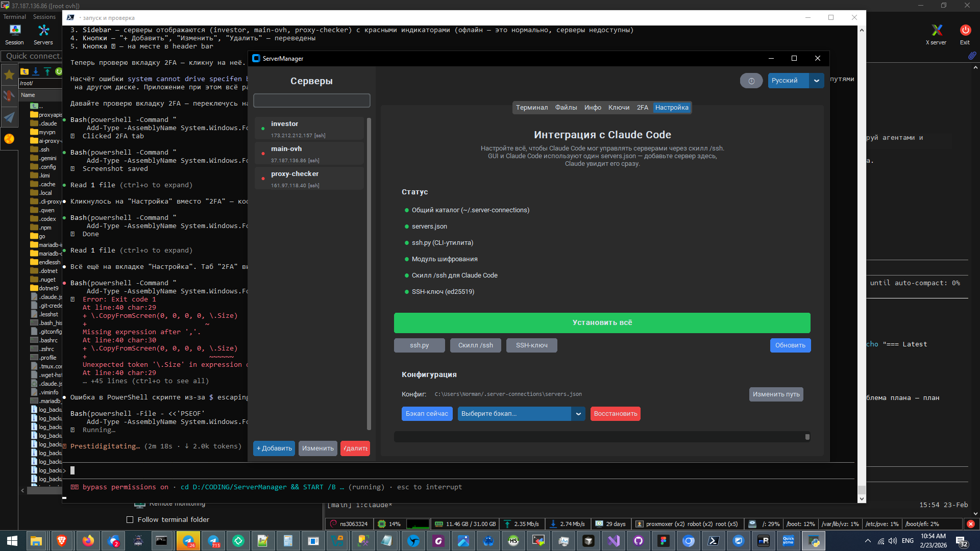Enable Follow terminal folder checkbox
980x551 pixels.
pyautogui.click(x=130, y=519)
